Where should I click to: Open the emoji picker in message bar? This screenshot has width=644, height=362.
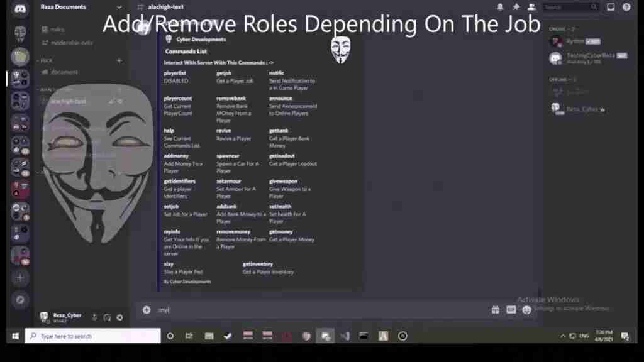(x=527, y=310)
